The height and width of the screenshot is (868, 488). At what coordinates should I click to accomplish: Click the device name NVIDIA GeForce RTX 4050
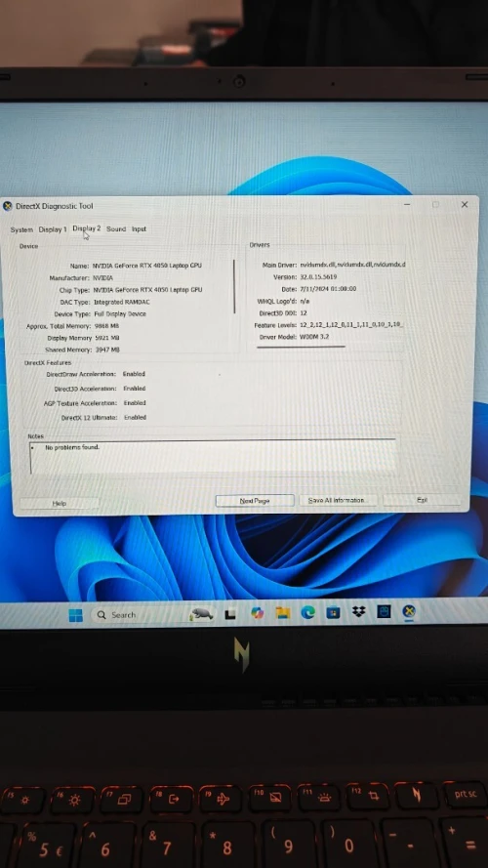[147, 266]
